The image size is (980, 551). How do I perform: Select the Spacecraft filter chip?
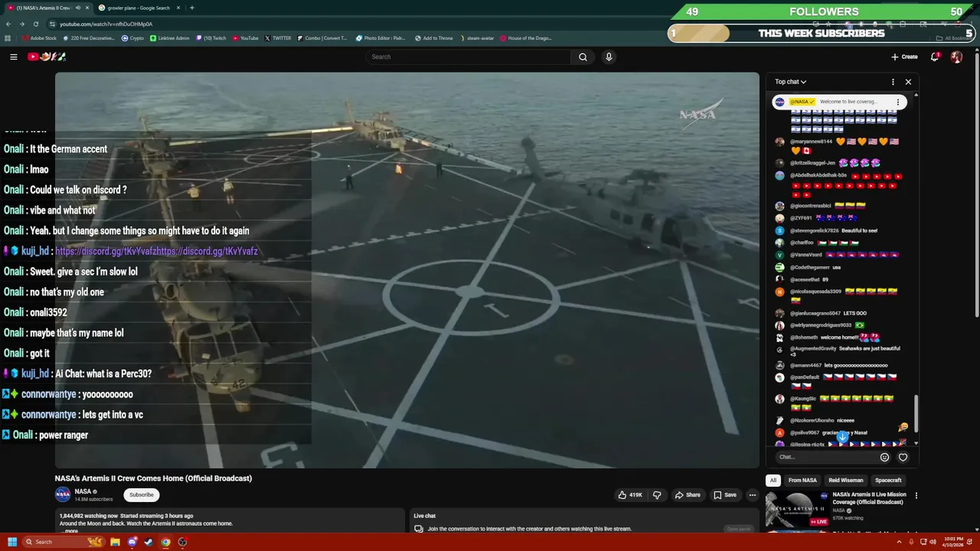[x=888, y=481]
